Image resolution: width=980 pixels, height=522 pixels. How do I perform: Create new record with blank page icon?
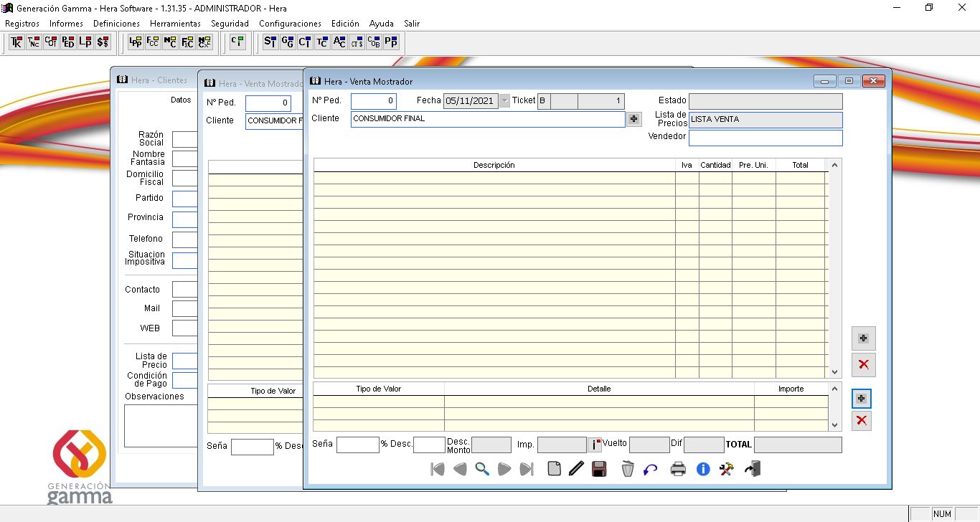554,469
